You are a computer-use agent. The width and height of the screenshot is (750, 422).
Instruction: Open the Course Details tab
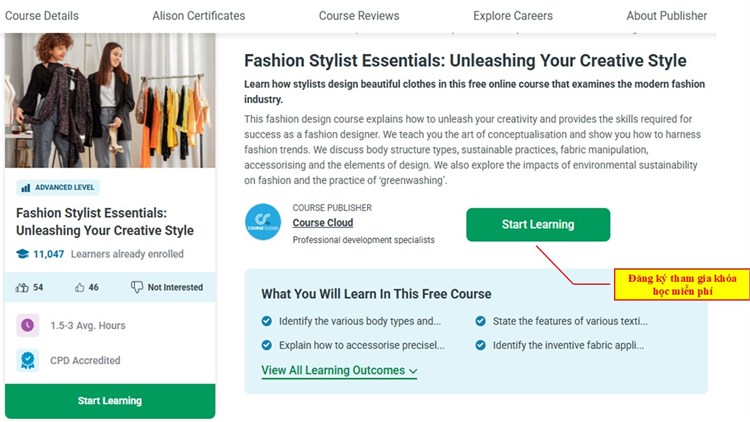(x=42, y=16)
